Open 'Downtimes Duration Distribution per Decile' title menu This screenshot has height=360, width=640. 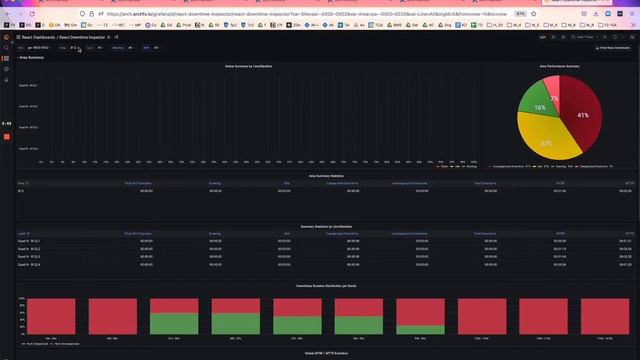(326, 286)
